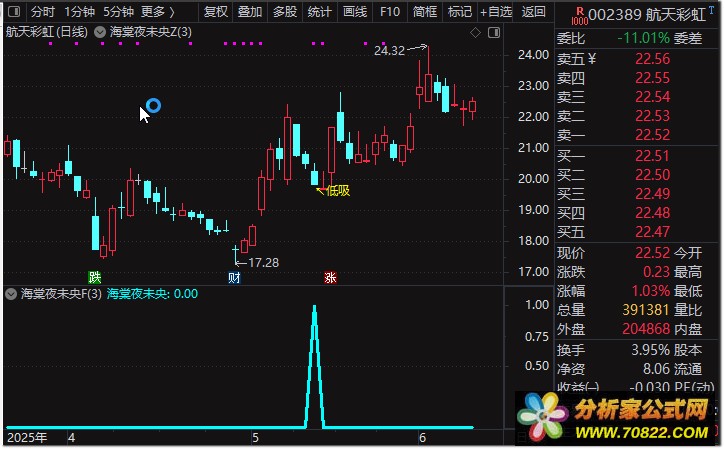Open the 复权 adjustment option

(216, 12)
